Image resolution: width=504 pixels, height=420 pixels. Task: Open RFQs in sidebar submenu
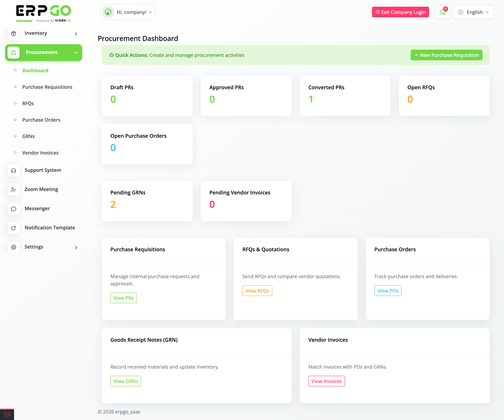coord(28,103)
